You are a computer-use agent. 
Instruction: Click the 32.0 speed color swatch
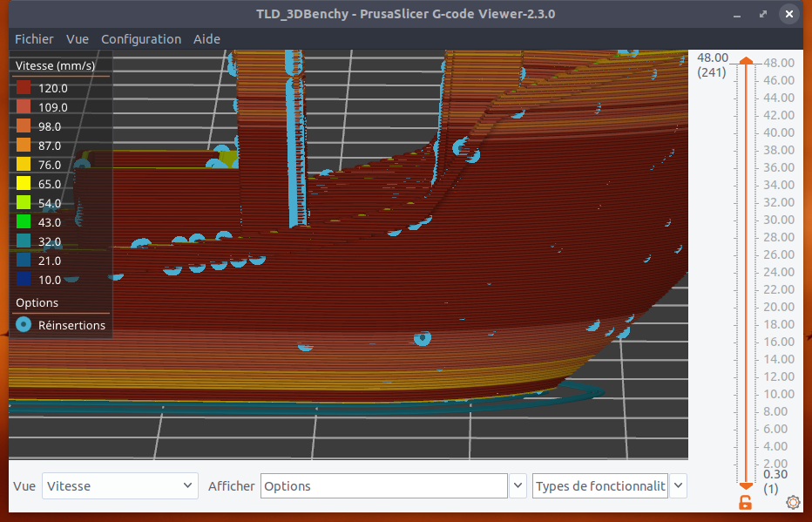[24, 241]
